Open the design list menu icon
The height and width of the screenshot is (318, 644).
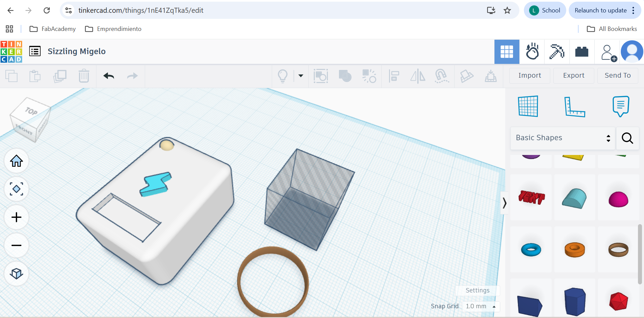[x=35, y=51]
